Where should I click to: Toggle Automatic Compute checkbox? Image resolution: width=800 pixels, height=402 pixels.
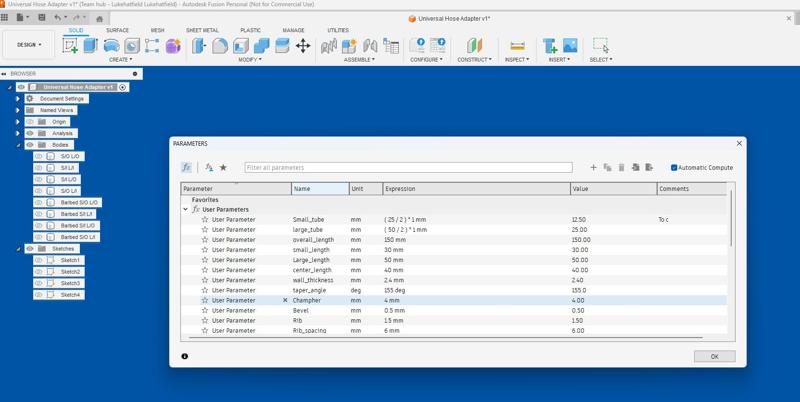(674, 168)
